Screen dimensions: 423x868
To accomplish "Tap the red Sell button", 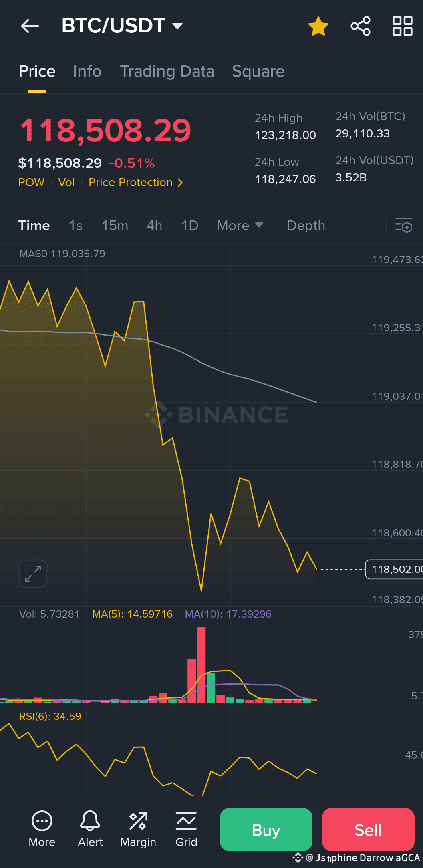I will pos(368,830).
